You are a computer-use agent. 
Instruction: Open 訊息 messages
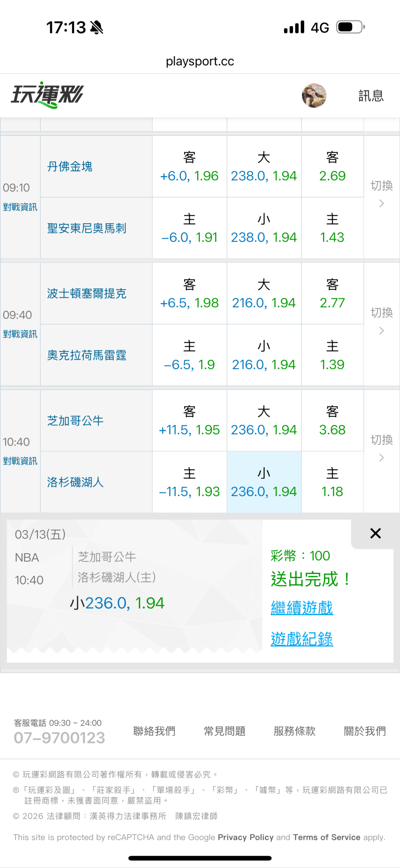(371, 96)
